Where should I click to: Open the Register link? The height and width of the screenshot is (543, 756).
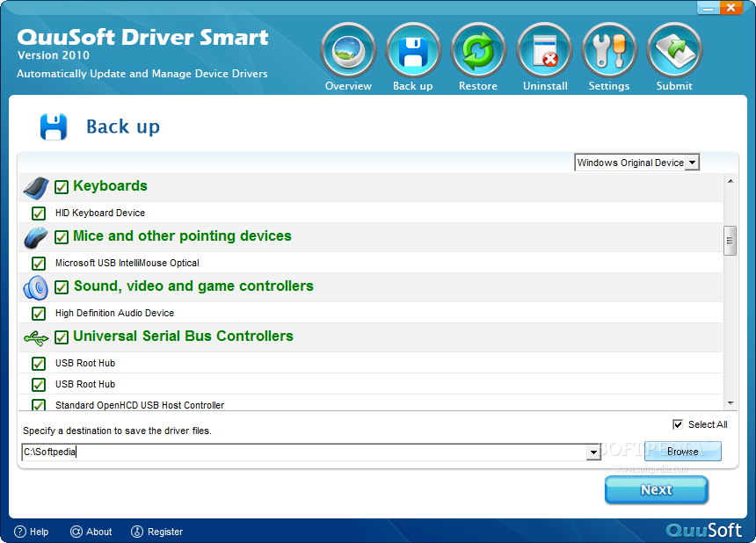pyautogui.click(x=165, y=532)
